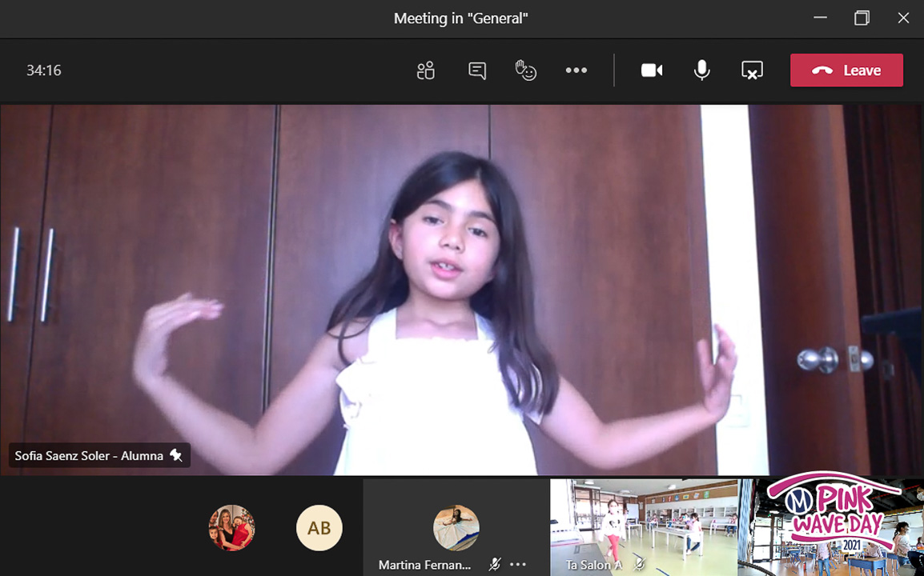Screen dimensions: 924x576
Task: Select the participant avatar with family photo
Action: (x=231, y=528)
